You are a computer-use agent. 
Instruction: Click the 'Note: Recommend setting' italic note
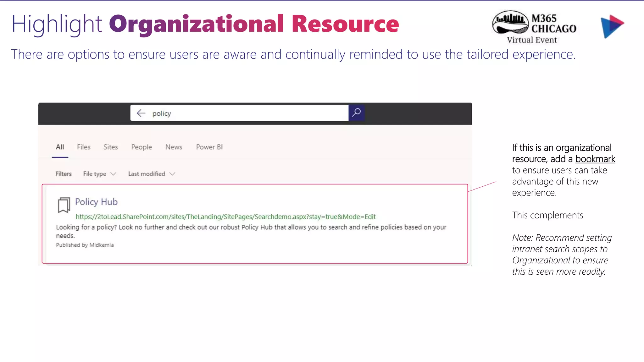pos(562,255)
